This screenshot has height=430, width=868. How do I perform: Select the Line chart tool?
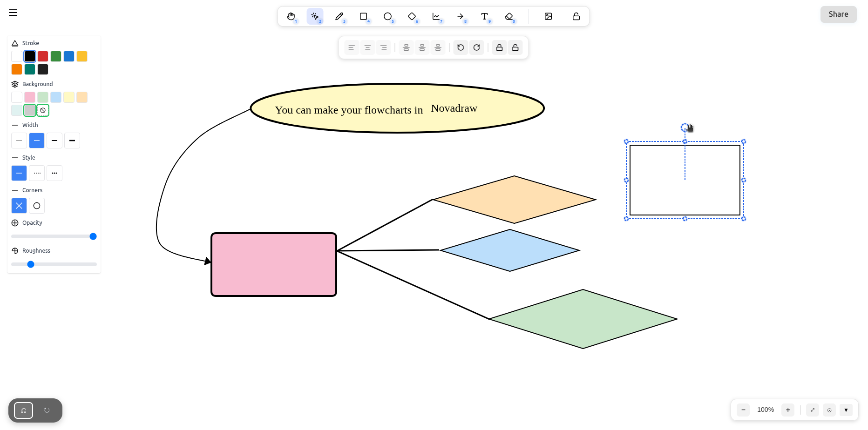point(436,16)
